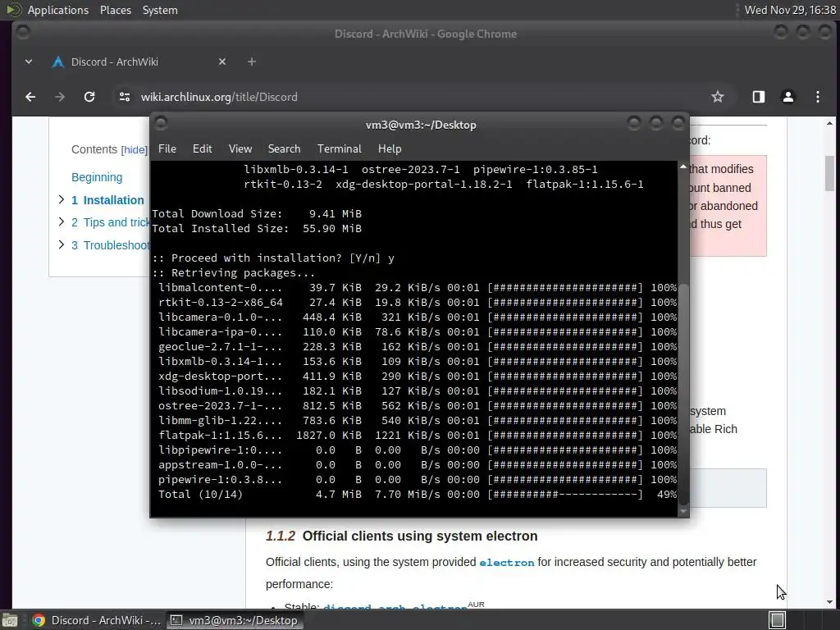The width and height of the screenshot is (840, 630).
Task: Open the Terminal menu in the terminal
Action: pos(339,149)
